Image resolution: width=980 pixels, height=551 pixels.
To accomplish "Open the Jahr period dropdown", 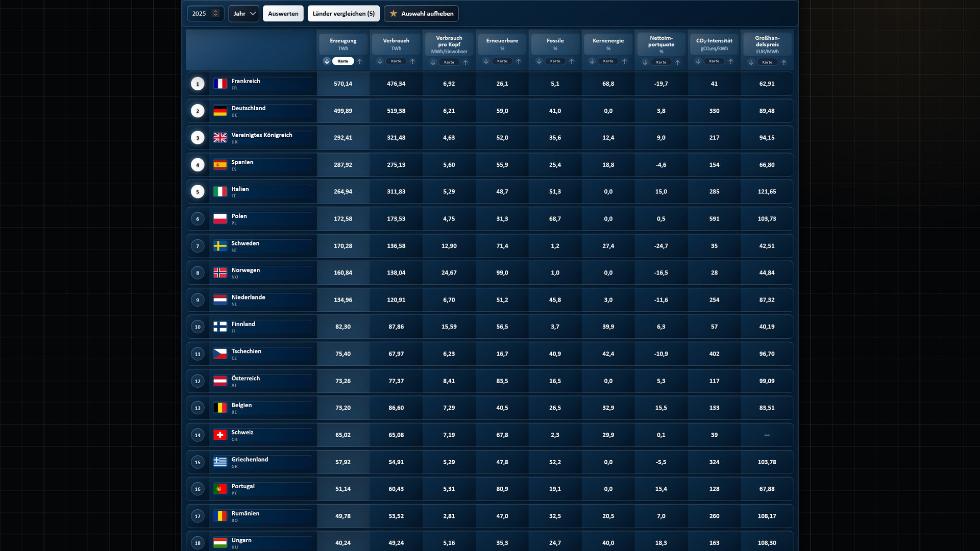I will (x=244, y=14).
